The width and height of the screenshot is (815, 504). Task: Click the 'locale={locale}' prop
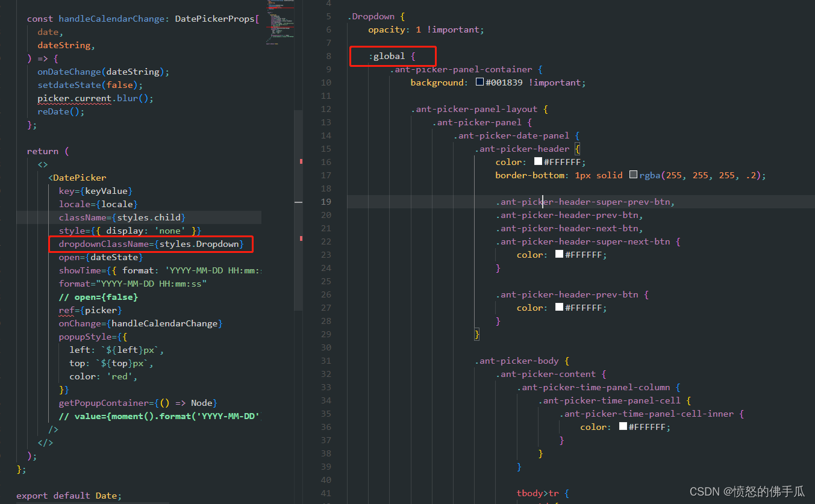[98, 204]
